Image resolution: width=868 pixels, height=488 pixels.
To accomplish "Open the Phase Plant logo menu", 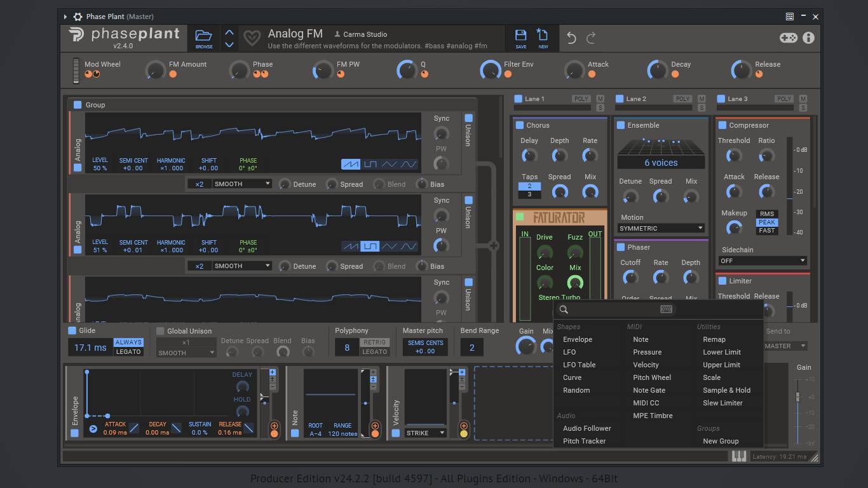I will [x=125, y=37].
